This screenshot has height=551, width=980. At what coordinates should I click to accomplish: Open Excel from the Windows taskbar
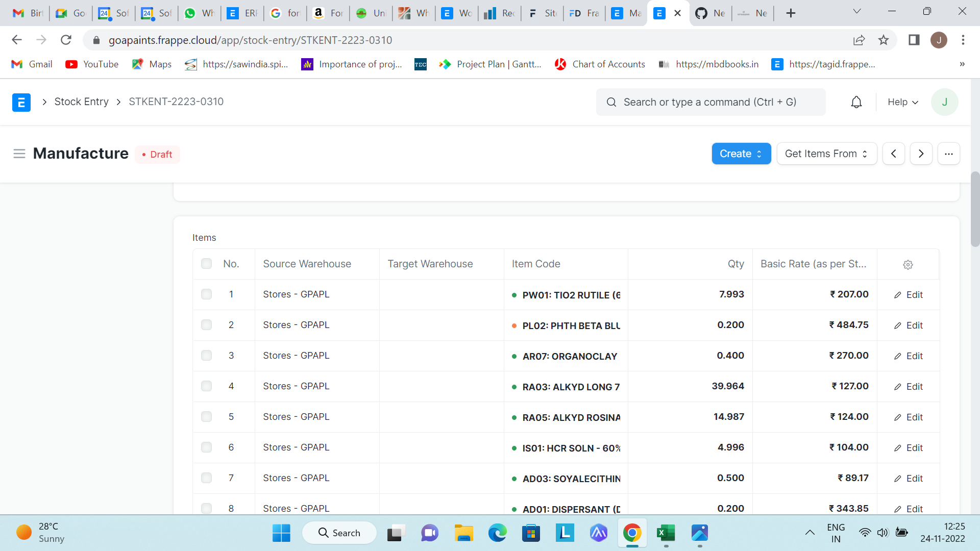coord(666,533)
